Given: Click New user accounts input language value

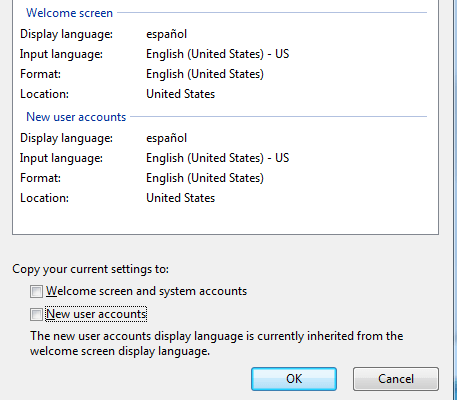Looking at the screenshot, I should pos(217,158).
